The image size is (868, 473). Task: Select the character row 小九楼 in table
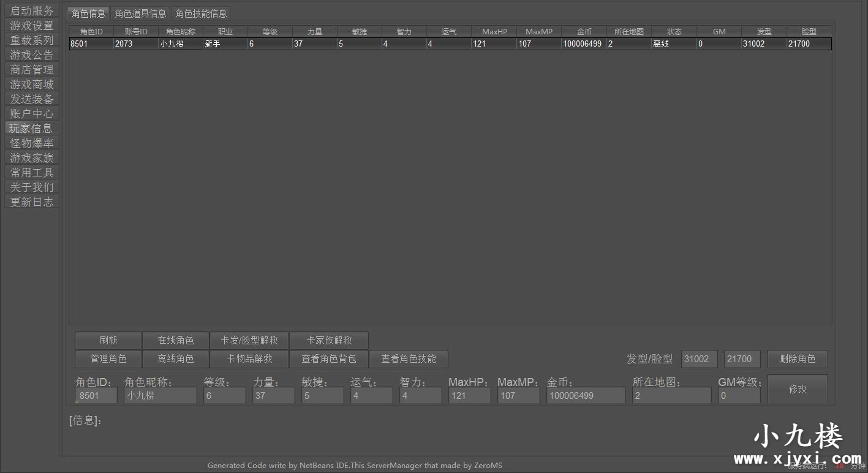coord(180,44)
